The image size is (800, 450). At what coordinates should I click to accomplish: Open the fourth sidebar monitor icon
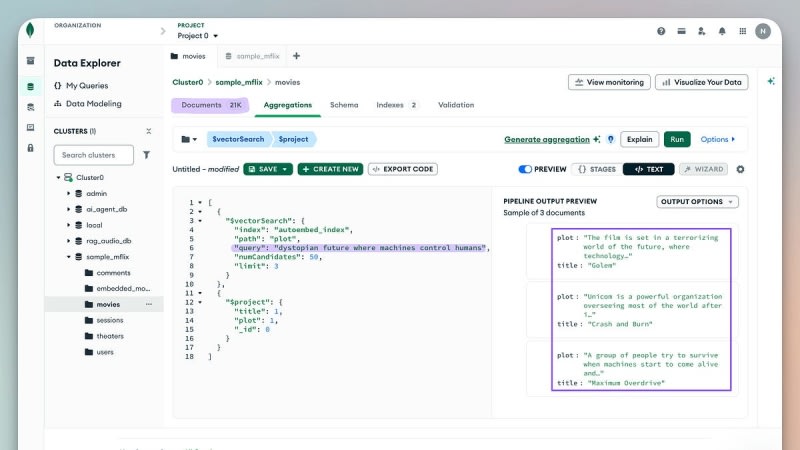click(x=31, y=128)
